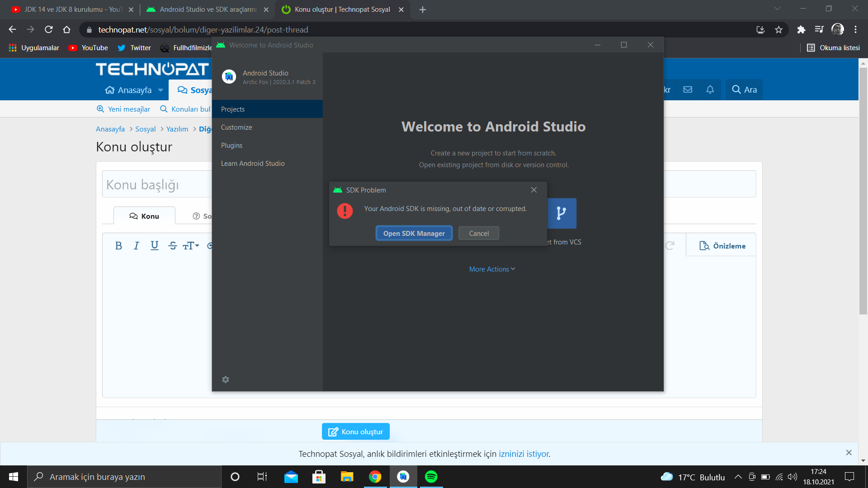Switch to the Android Studio SDK tab
This screenshot has width=868, height=488.
(208, 9)
